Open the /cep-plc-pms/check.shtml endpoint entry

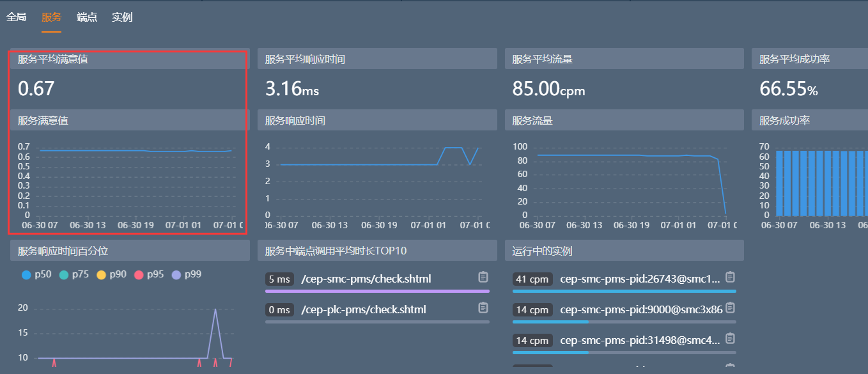click(363, 309)
